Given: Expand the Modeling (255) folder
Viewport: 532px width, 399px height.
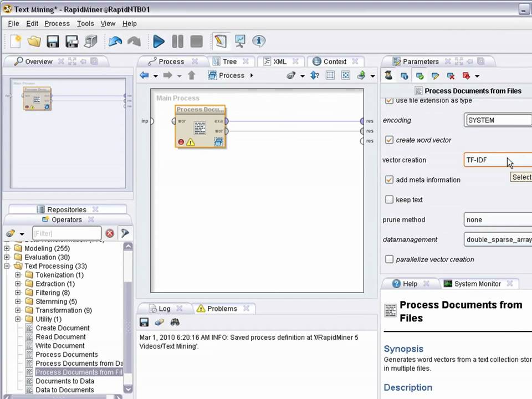Looking at the screenshot, I should tap(7, 248).
